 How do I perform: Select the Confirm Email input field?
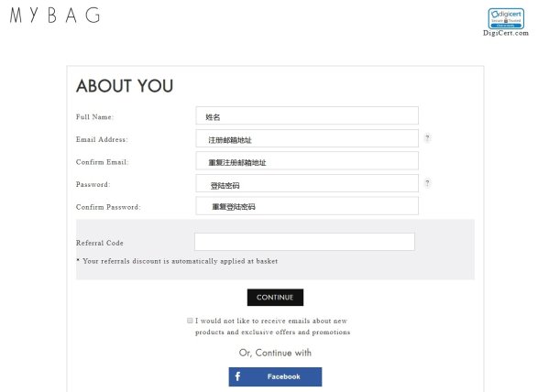(x=307, y=160)
